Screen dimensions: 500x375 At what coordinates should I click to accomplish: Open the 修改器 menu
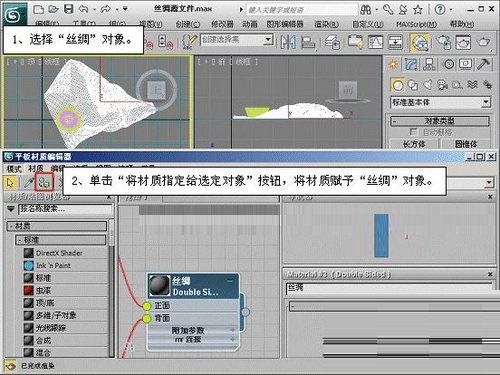click(222, 24)
